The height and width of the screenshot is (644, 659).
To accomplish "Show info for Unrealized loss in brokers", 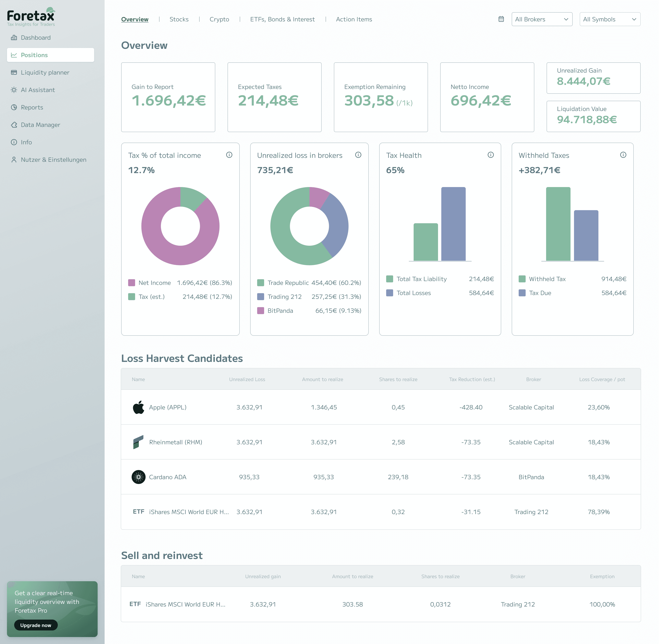I will 358,155.
